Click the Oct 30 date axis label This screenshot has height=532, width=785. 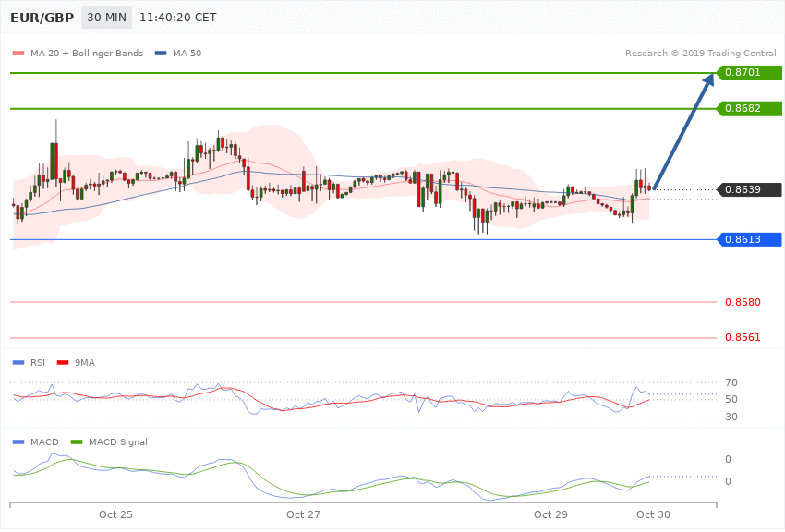point(653,514)
